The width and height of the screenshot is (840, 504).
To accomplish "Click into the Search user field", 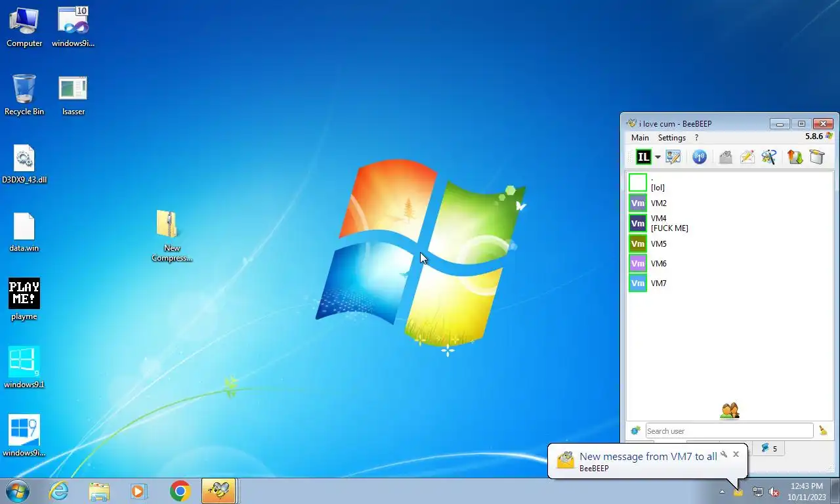I will (x=729, y=430).
